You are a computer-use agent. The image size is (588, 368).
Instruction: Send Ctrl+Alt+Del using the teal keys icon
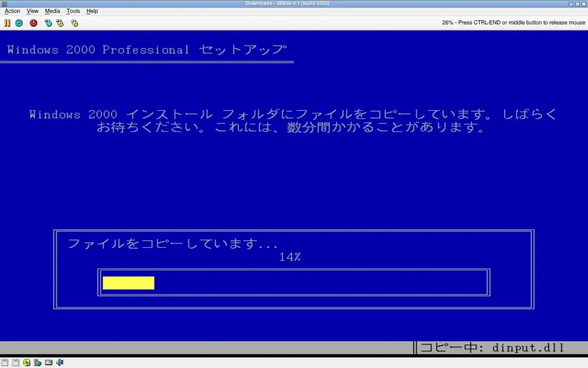(48, 23)
